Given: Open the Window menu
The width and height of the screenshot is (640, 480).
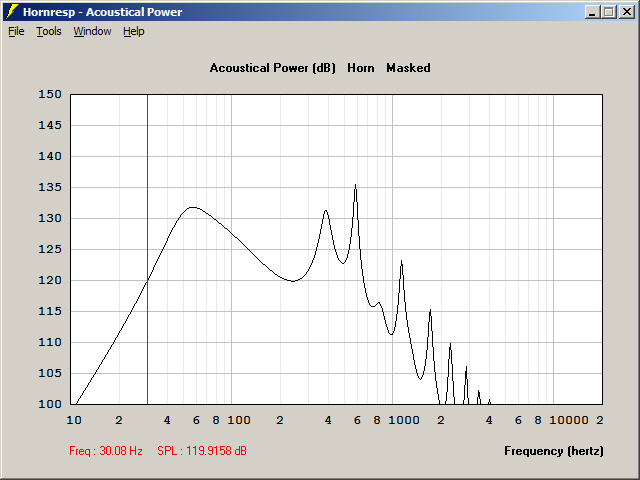Looking at the screenshot, I should pos(92,31).
